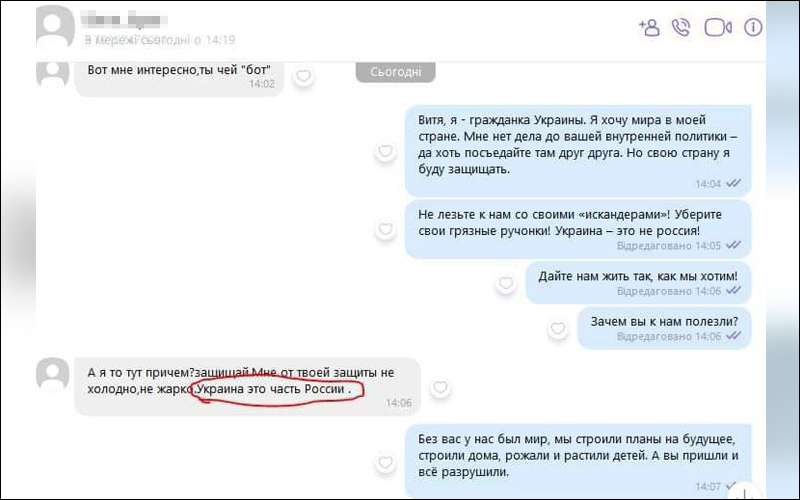Like the 'Без вас у нас был мир' message
This screenshot has height=500, width=800.
coord(384,461)
